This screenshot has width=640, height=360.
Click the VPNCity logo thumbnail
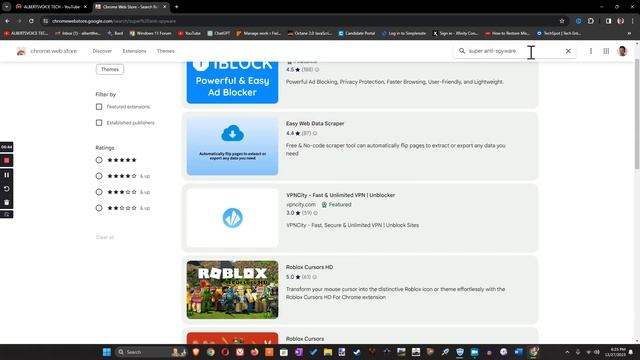(232, 218)
